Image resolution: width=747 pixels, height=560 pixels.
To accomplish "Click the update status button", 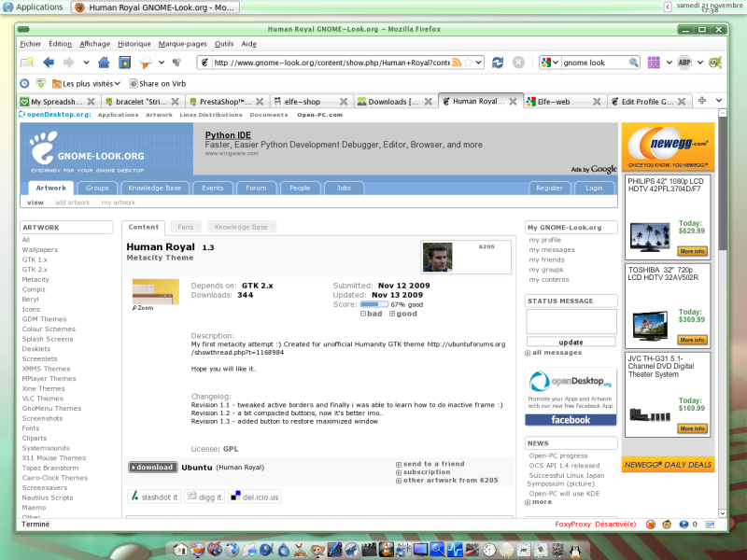I will point(571,342).
